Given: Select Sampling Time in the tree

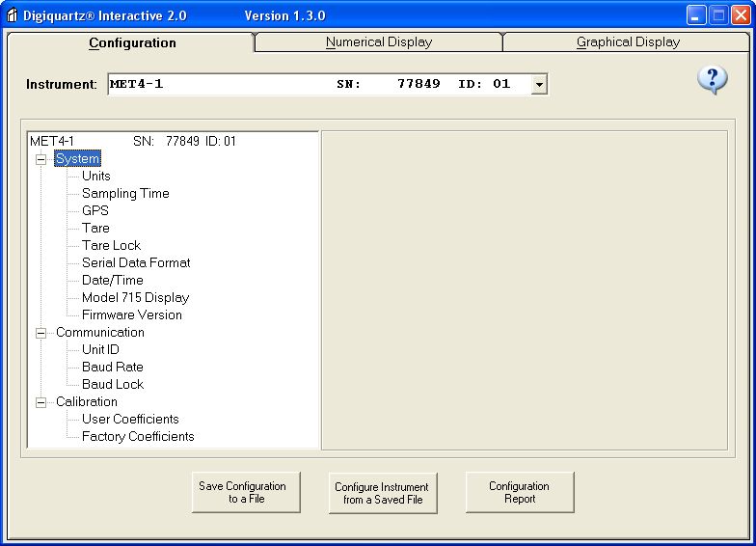Looking at the screenshot, I should (x=125, y=193).
